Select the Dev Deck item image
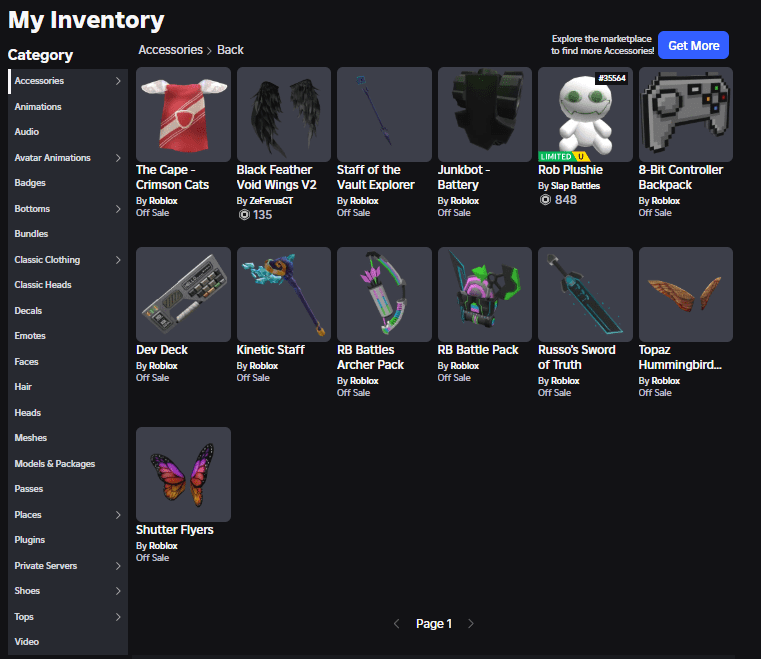 pyautogui.click(x=183, y=294)
